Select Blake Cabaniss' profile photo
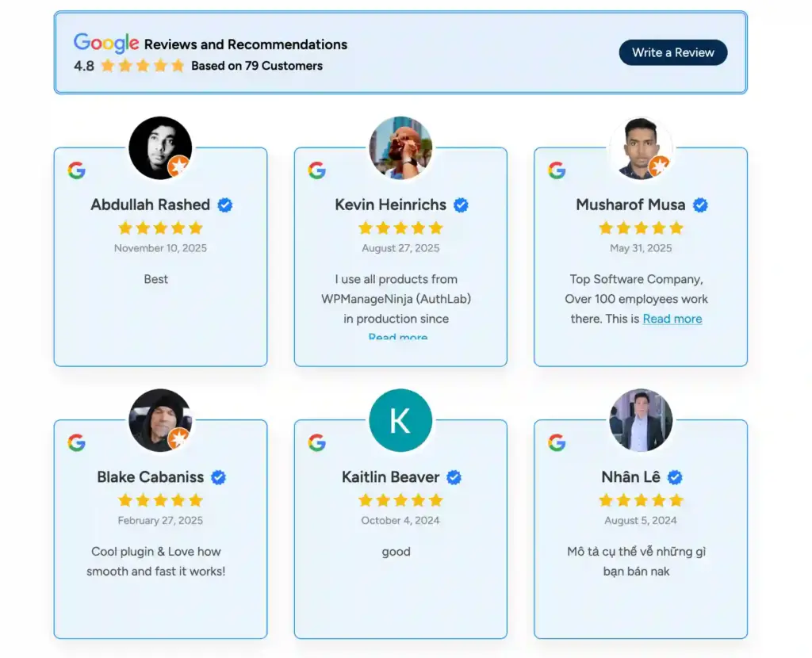Image resolution: width=812 pixels, height=658 pixels. coord(160,420)
